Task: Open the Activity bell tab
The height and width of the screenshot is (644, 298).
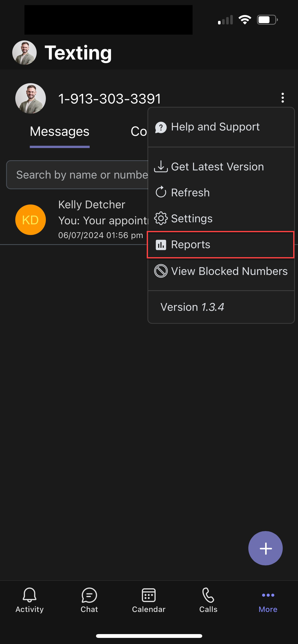Action: [x=30, y=600]
